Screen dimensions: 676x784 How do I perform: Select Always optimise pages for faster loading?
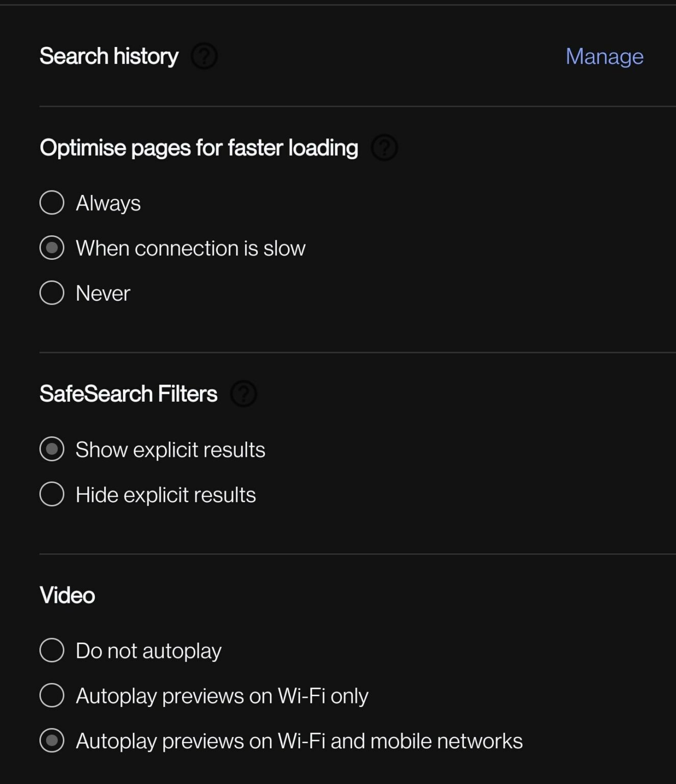click(51, 203)
